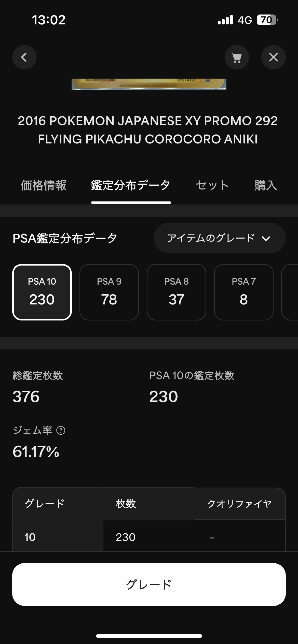Viewport: 298px width, 644px height.
Task: Click the chevron in アイテムのグレード selector
Action: 266,239
